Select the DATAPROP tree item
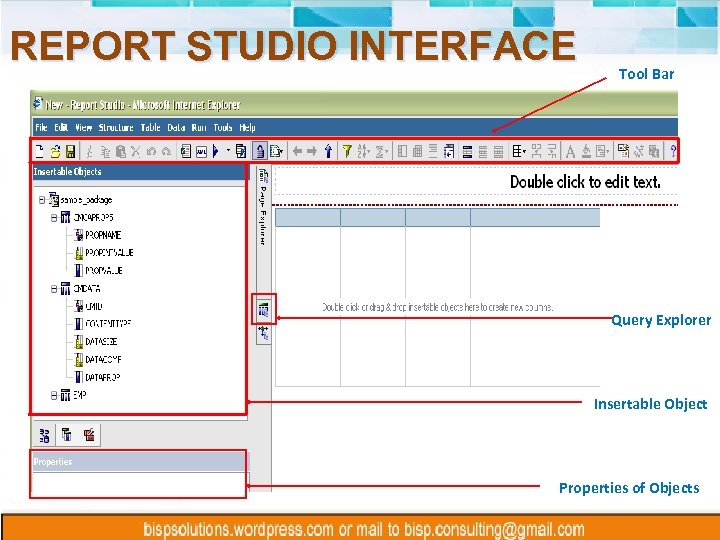This screenshot has height=540, width=720. point(103,377)
